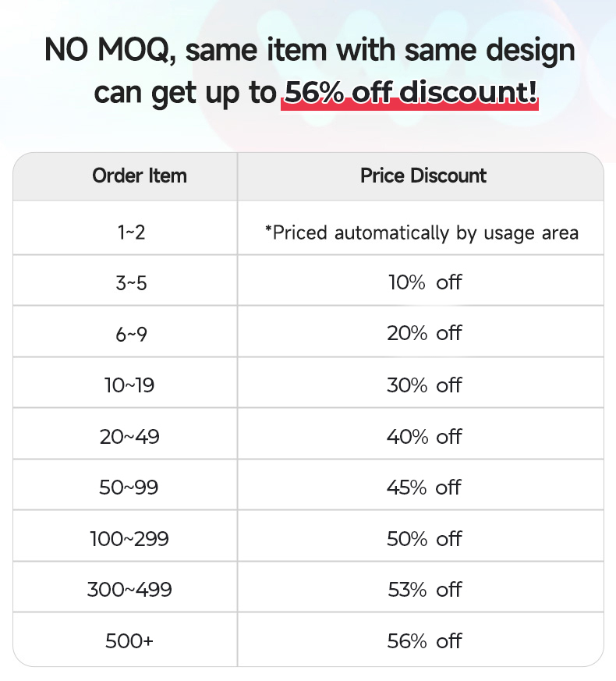Click the highlighted "56% off discount!" headline text
Screen dimensions: 616x681
point(410,93)
